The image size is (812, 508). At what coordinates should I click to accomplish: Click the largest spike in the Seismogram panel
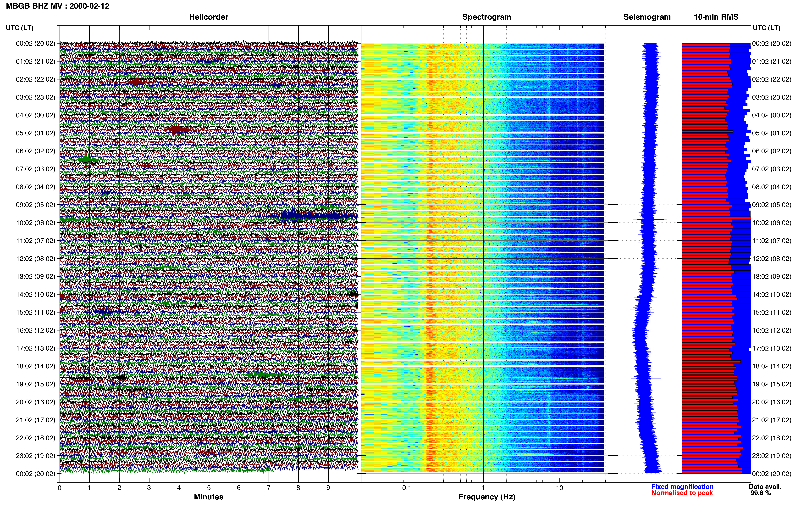(x=649, y=219)
